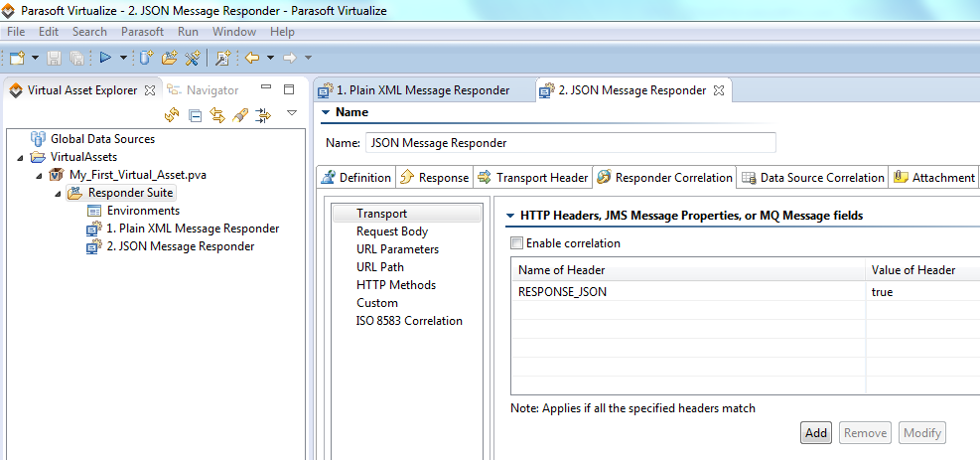The width and height of the screenshot is (980, 460).
Task: Click the crossed tools configuration icon
Action: tap(192, 59)
